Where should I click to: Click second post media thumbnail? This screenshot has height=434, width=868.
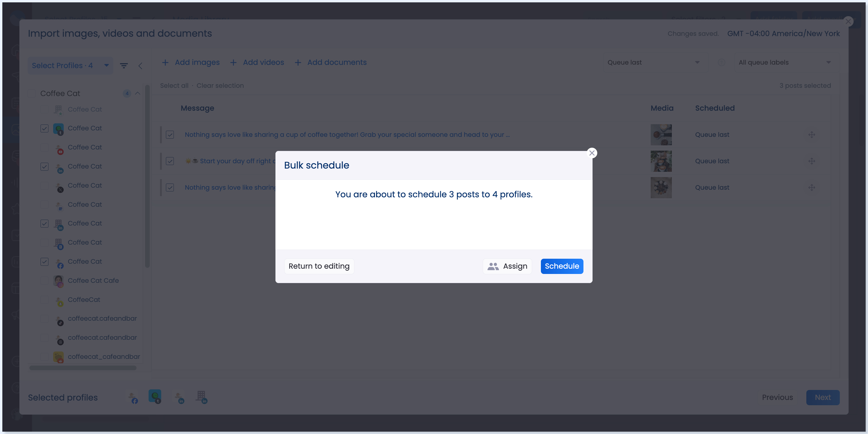[x=661, y=161]
